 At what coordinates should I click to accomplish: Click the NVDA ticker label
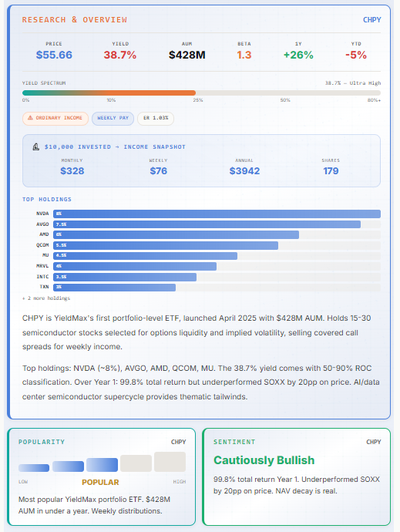(42, 214)
